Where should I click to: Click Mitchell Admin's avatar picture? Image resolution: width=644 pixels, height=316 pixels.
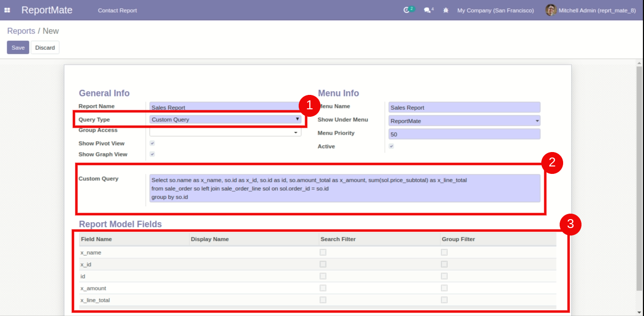click(x=550, y=10)
